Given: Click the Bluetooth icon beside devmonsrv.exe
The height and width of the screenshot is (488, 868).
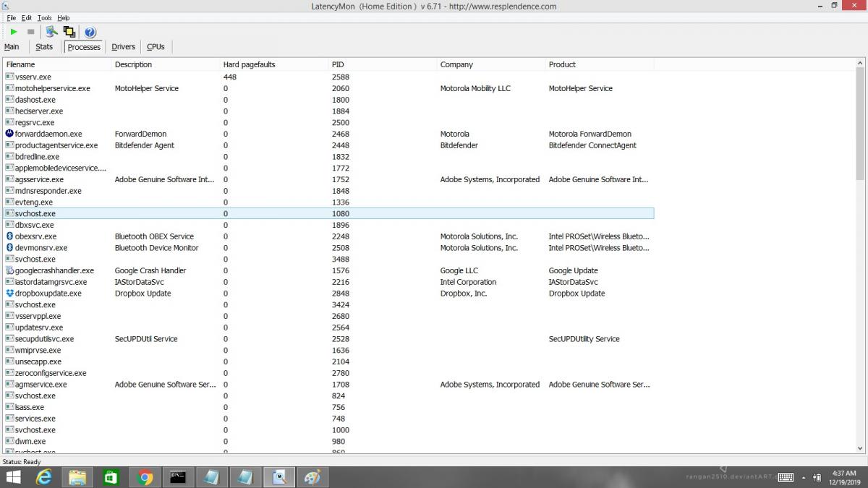Looking at the screenshot, I should click(9, 248).
